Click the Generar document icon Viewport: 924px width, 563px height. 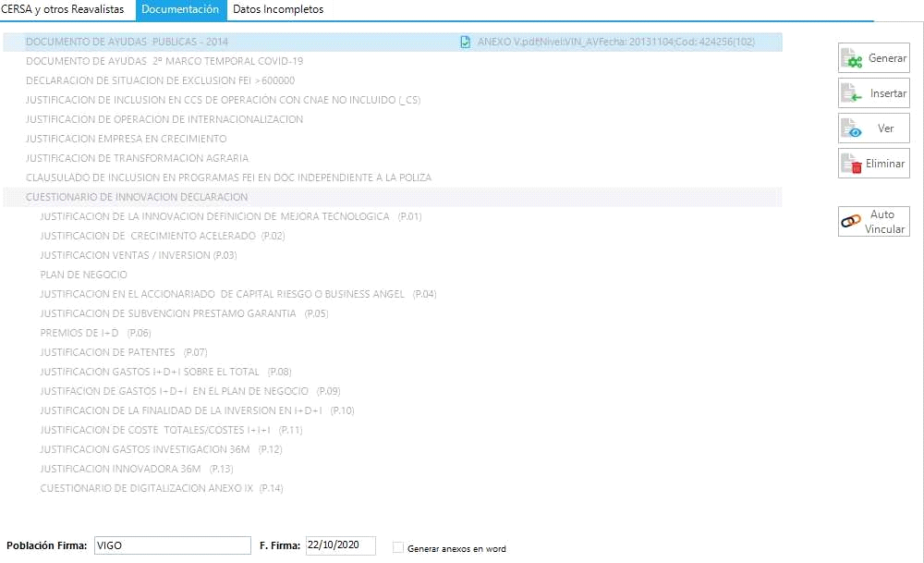[x=852, y=58]
